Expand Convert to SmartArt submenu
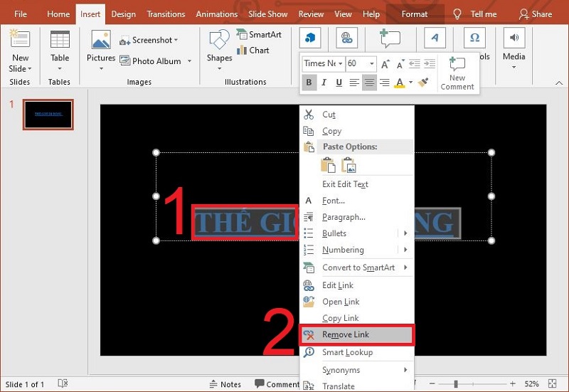 click(x=405, y=267)
